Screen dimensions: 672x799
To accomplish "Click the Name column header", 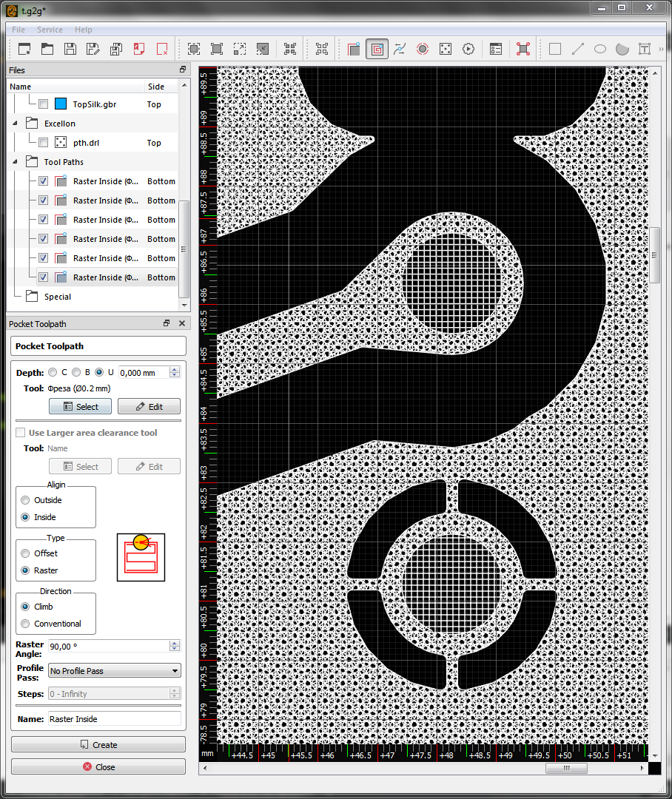I will [x=75, y=86].
